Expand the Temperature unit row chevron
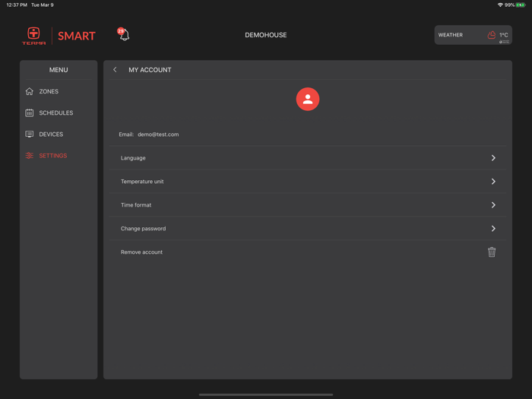This screenshot has height=399, width=532. point(493,181)
